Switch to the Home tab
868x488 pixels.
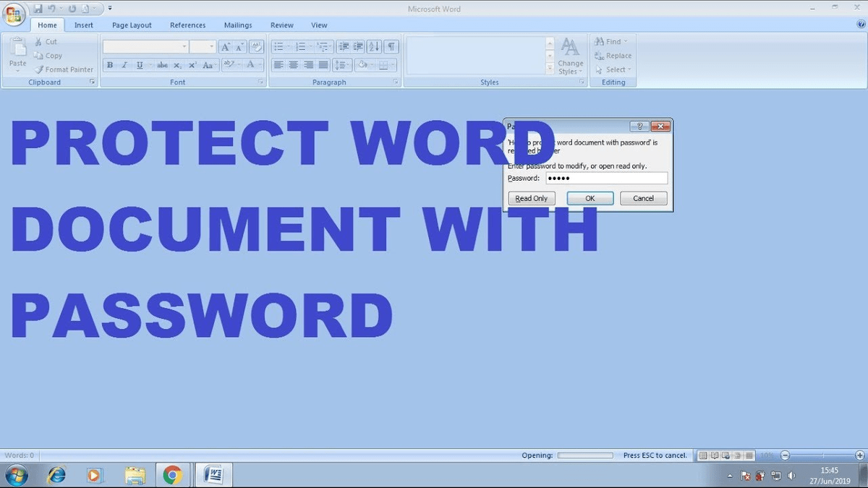pyautogui.click(x=47, y=25)
